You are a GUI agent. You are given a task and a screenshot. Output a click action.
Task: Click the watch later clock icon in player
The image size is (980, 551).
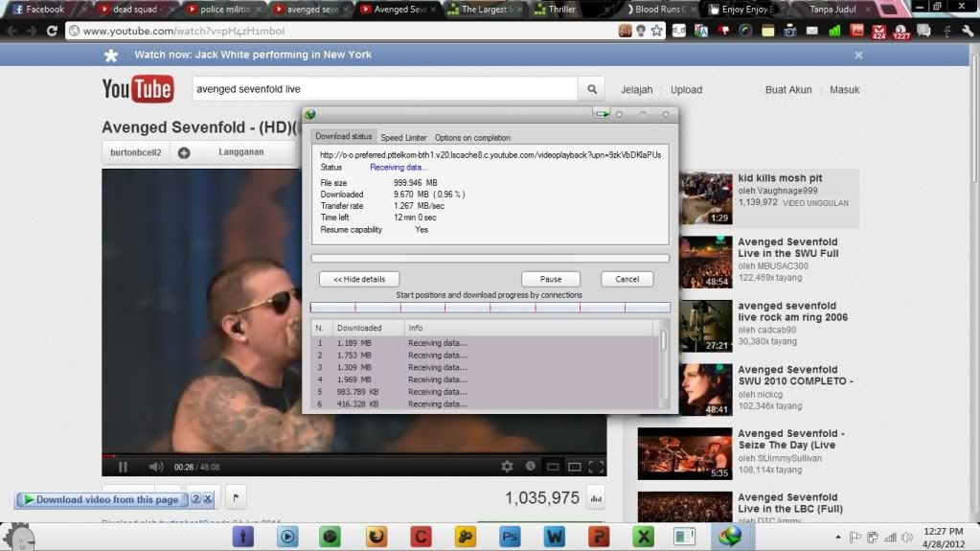coord(530,466)
